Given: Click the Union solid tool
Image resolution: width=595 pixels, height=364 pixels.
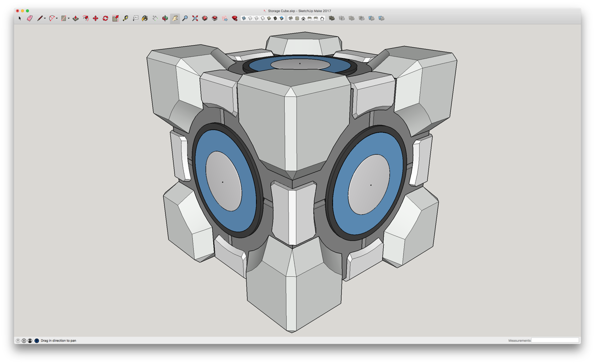Looking at the screenshot, I should 352,18.
